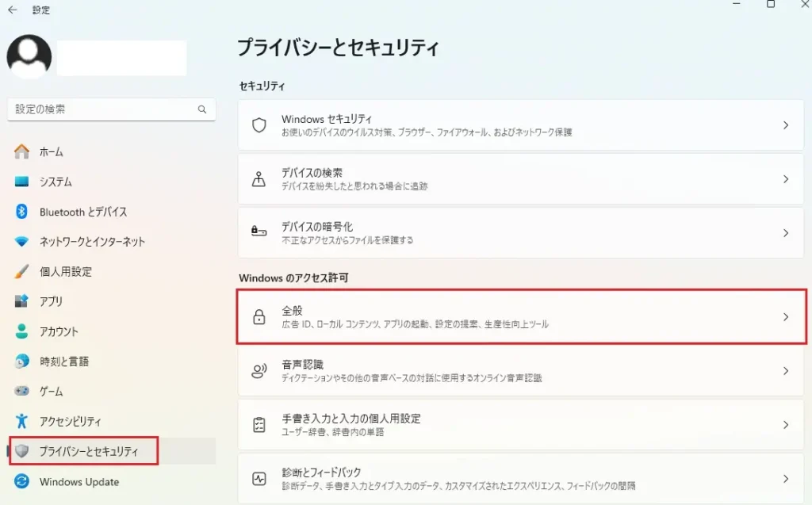The width and height of the screenshot is (812, 505).
Task: Open the デバイスの暗号化 title
Action: (317, 227)
